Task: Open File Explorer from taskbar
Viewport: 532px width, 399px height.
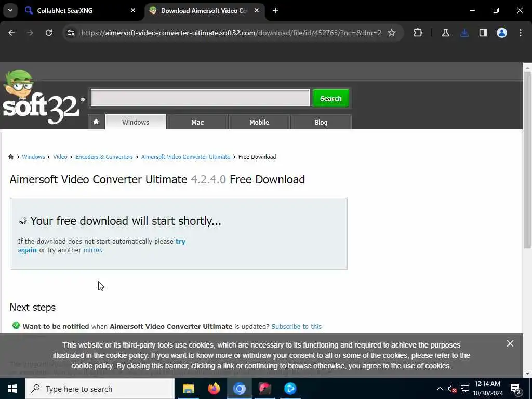Action: tap(188, 389)
